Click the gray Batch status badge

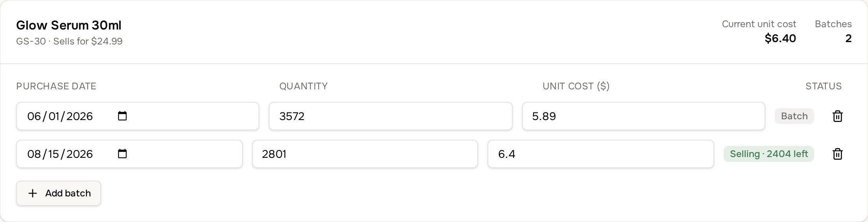point(794,116)
